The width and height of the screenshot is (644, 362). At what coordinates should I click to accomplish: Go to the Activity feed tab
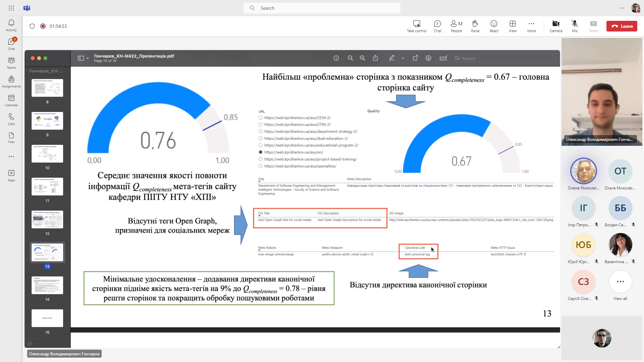point(11,25)
